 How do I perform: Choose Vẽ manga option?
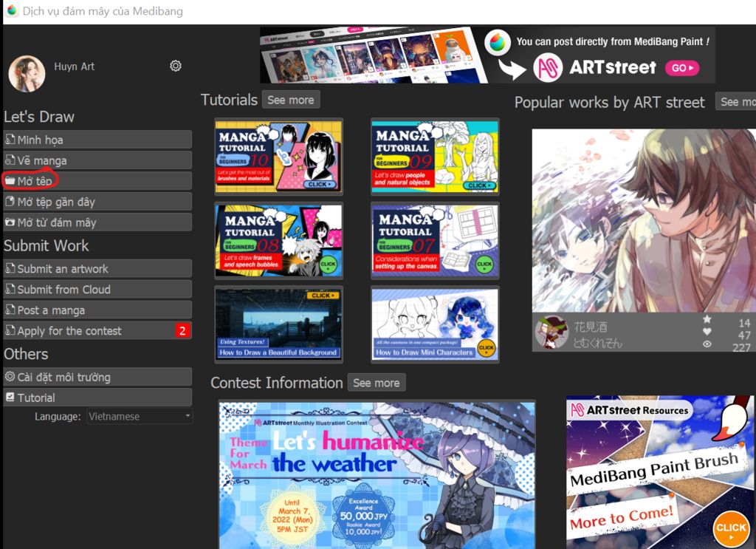(97, 160)
